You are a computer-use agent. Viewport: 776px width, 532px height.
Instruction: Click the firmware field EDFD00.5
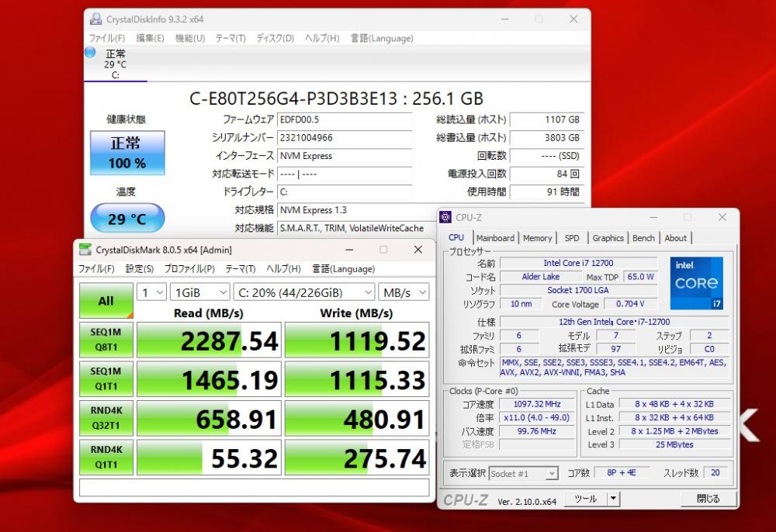click(345, 119)
